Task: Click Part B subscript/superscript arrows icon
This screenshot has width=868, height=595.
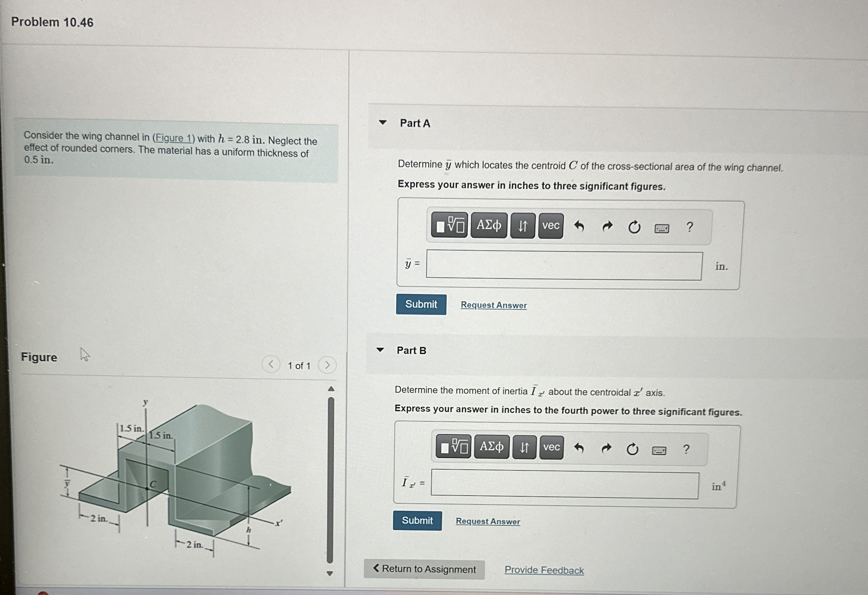Action: pyautogui.click(x=524, y=448)
